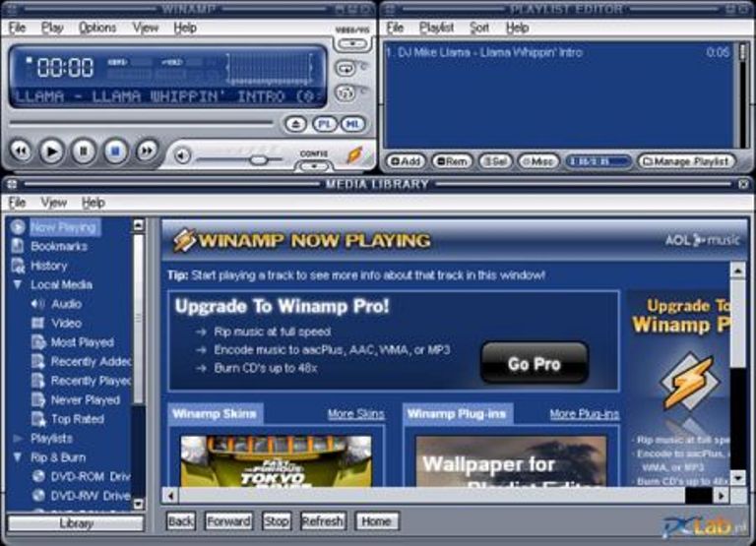
Task: Stop playback with the Stop button
Action: click(x=115, y=152)
